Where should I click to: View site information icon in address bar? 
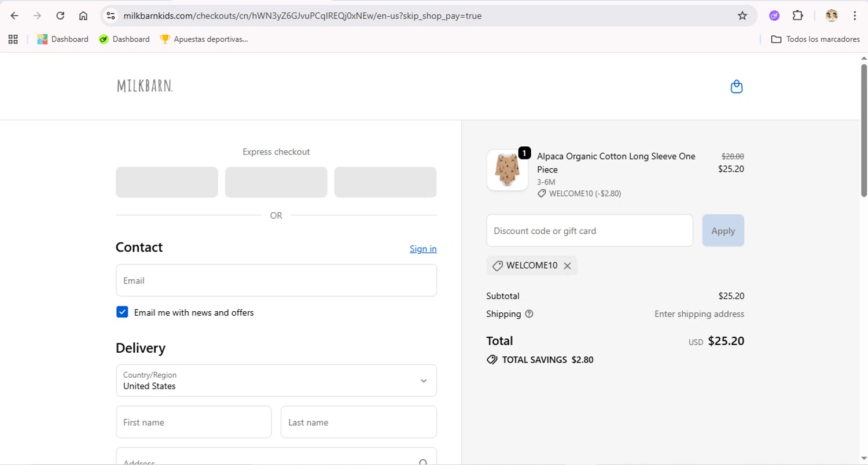pyautogui.click(x=111, y=16)
